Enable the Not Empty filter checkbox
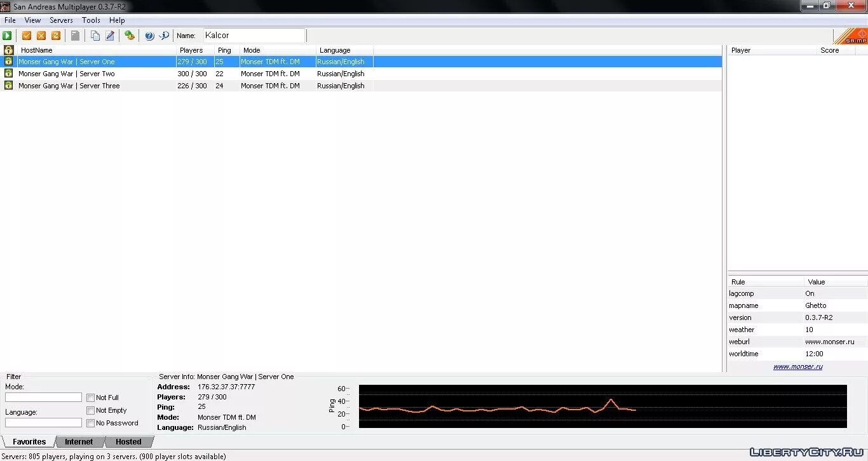 (91, 410)
